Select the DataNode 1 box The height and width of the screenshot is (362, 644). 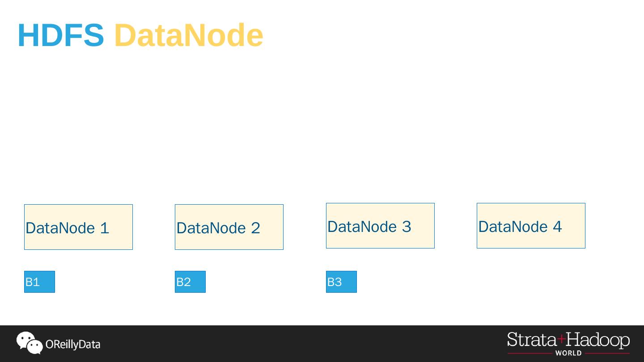click(x=78, y=227)
